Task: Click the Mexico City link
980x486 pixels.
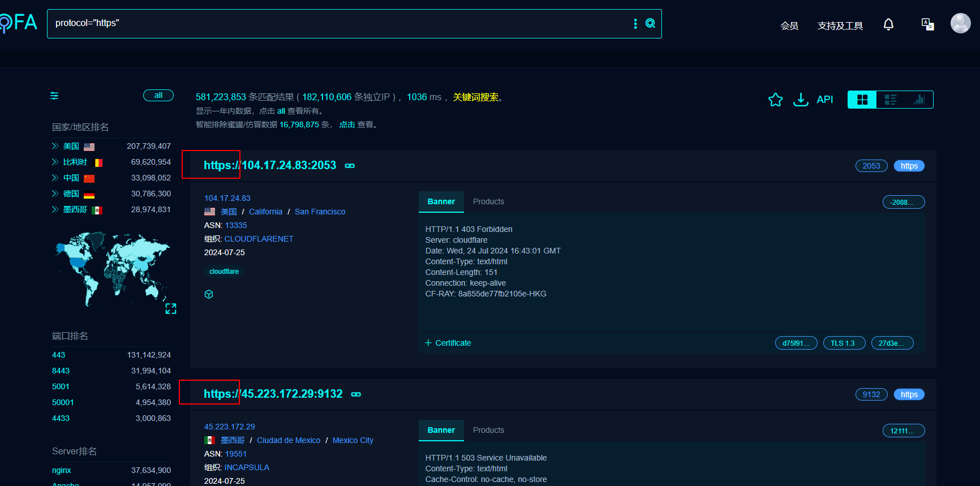Action: point(353,440)
